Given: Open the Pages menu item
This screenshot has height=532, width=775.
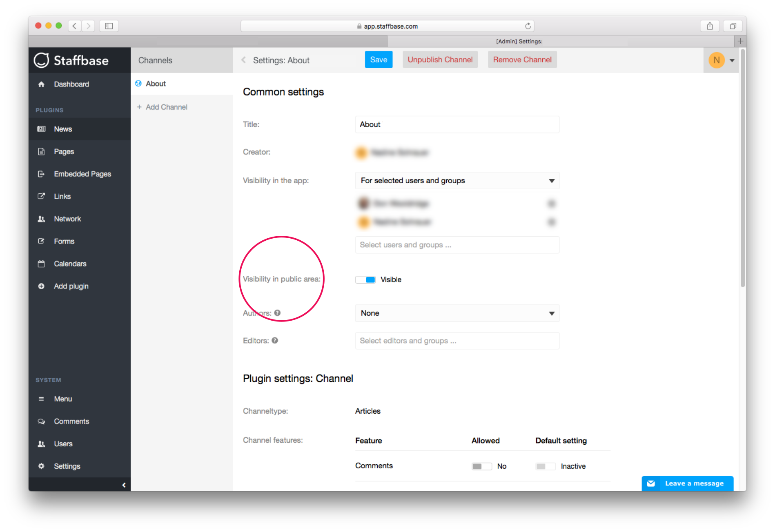Looking at the screenshot, I should (80, 152).
